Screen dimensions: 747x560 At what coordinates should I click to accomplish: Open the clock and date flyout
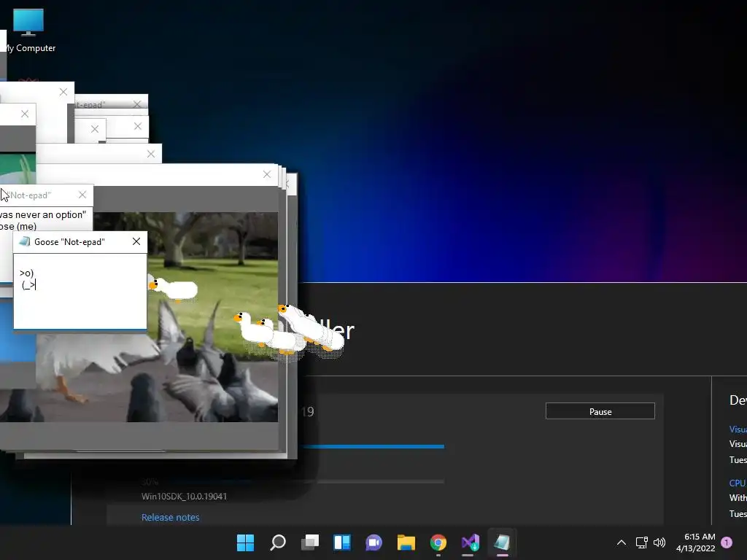(x=695, y=542)
